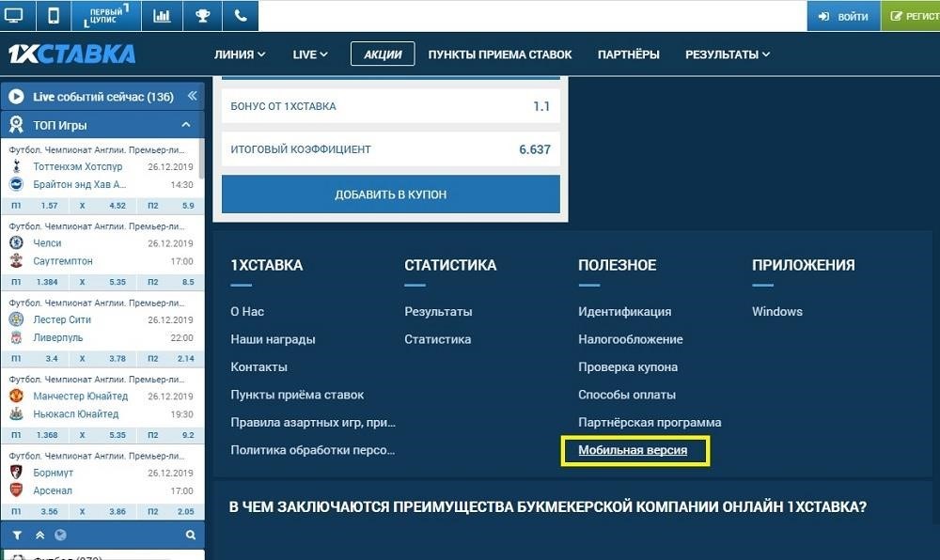Open the Проверка купона link
This screenshot has height=560, width=940.
coord(628,366)
